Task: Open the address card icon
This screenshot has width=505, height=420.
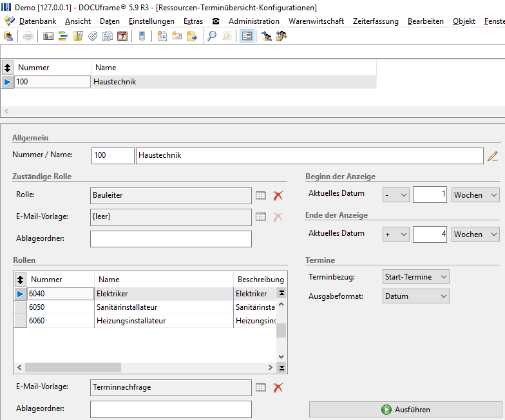Action: point(48,36)
